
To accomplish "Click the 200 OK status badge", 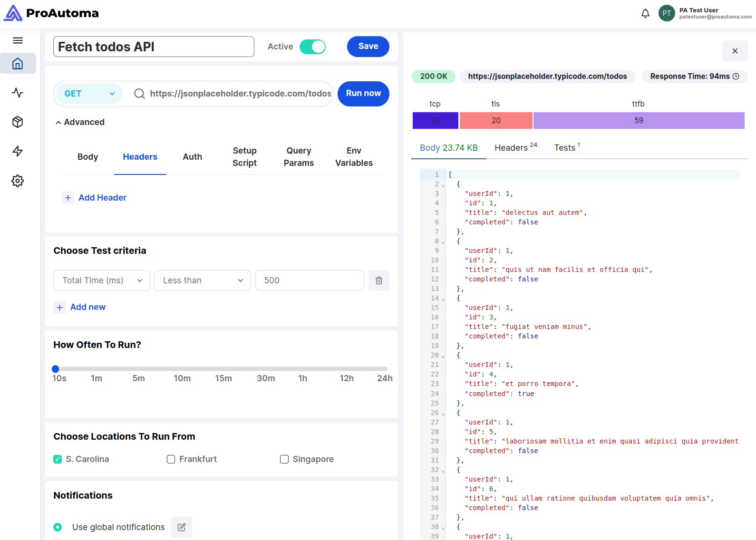I will click(x=434, y=77).
